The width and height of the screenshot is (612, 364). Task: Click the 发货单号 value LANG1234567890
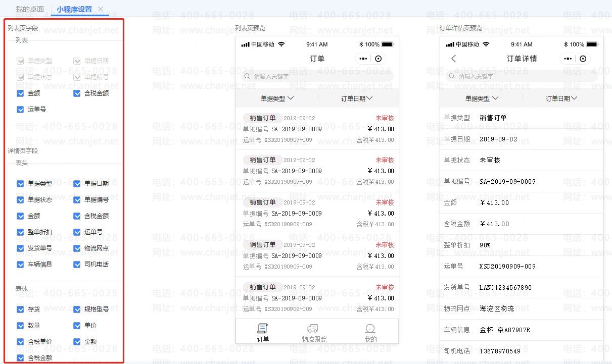tap(505, 288)
